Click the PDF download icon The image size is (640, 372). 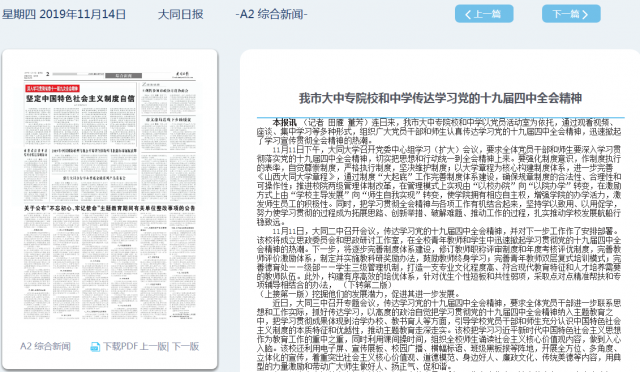[95, 347]
